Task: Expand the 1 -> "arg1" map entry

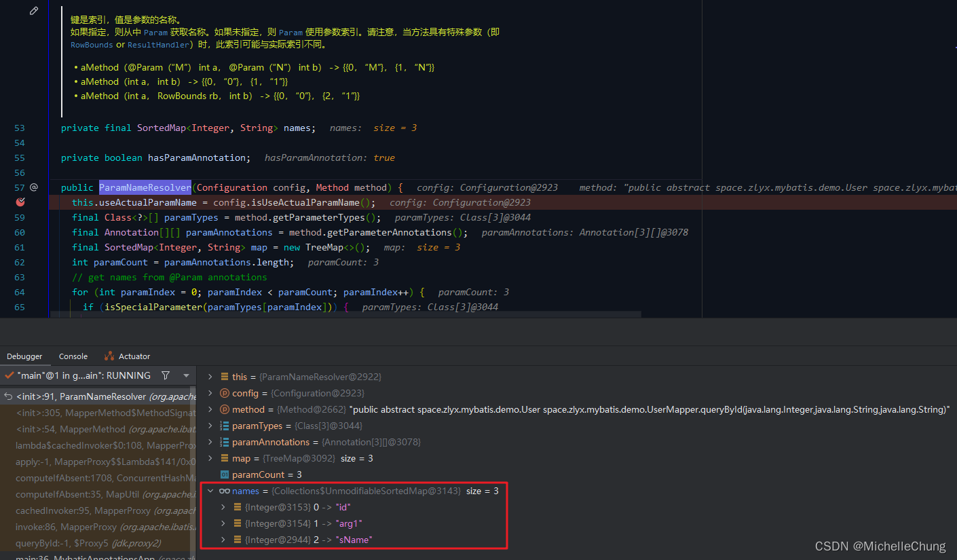Action: [x=223, y=523]
